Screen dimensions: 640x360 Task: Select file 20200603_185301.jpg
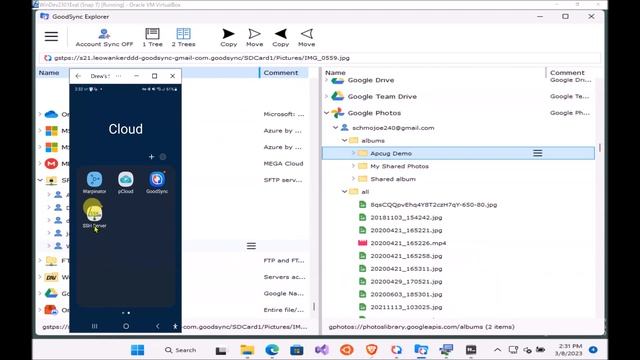(x=406, y=294)
